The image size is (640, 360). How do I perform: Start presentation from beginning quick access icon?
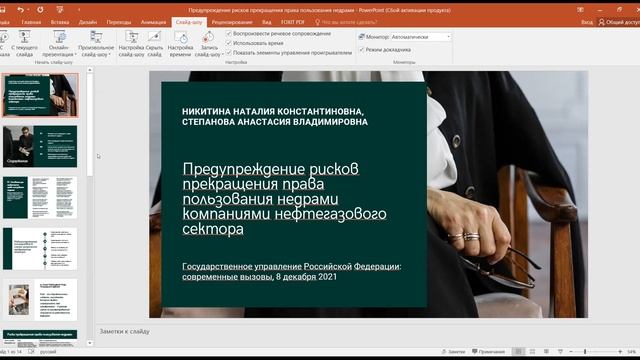tap(60, 10)
